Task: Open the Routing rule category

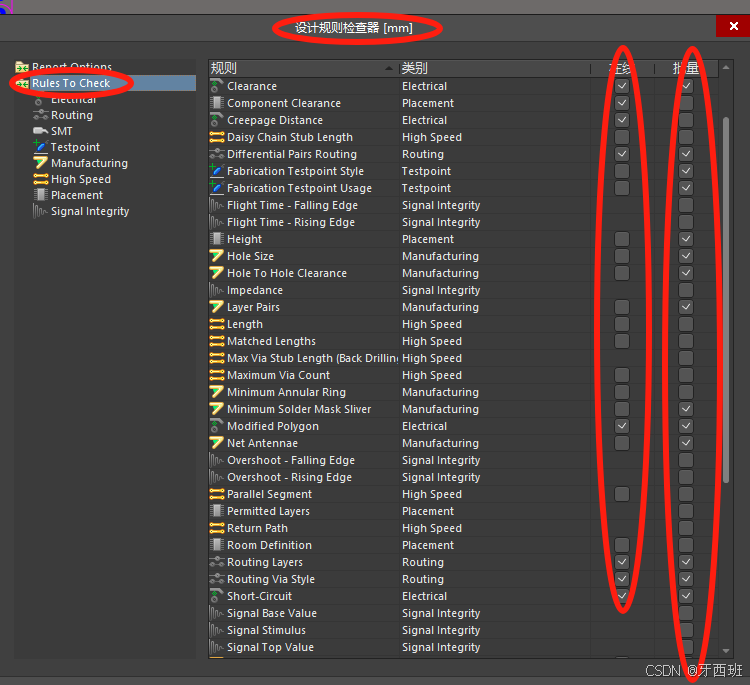Action: click(x=72, y=115)
